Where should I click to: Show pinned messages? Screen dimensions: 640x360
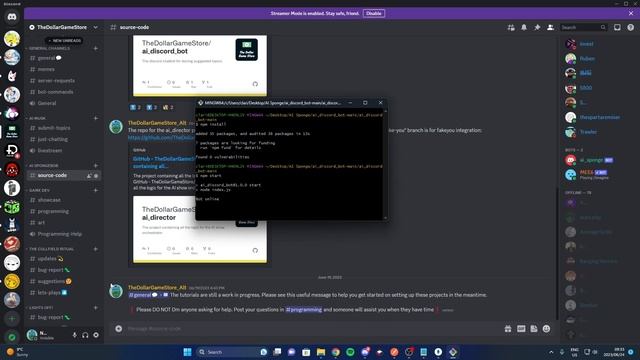(x=537, y=27)
